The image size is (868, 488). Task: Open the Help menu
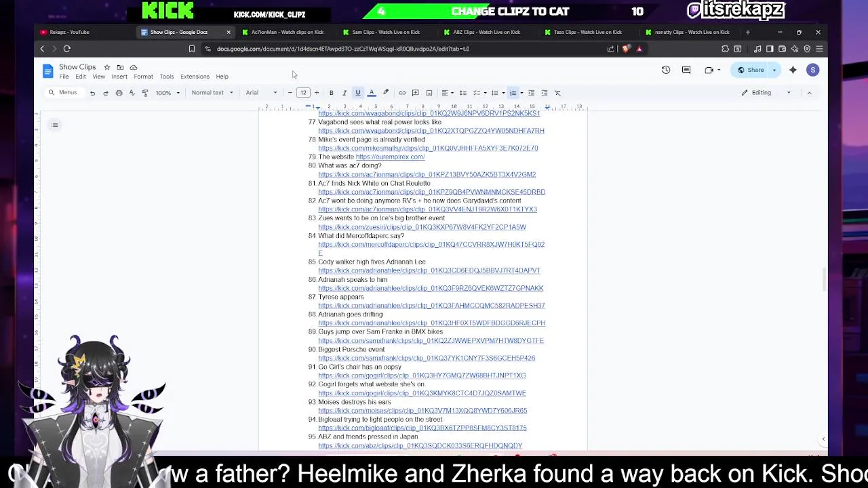coord(222,77)
